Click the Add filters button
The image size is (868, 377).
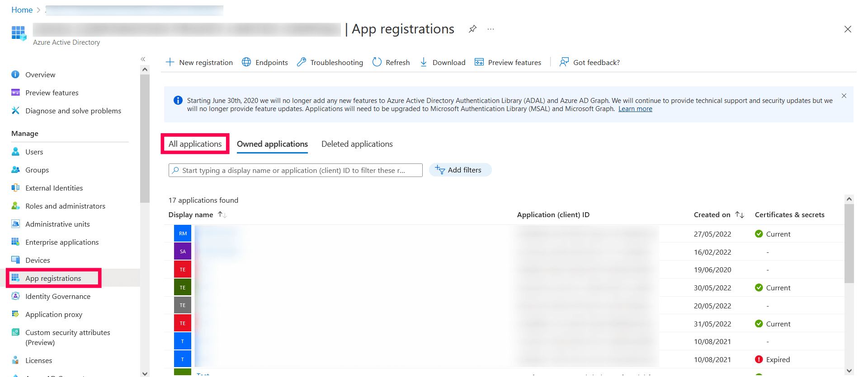tap(460, 170)
